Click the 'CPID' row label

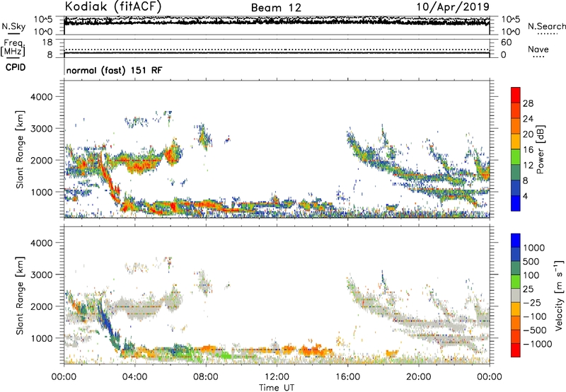tap(16, 67)
